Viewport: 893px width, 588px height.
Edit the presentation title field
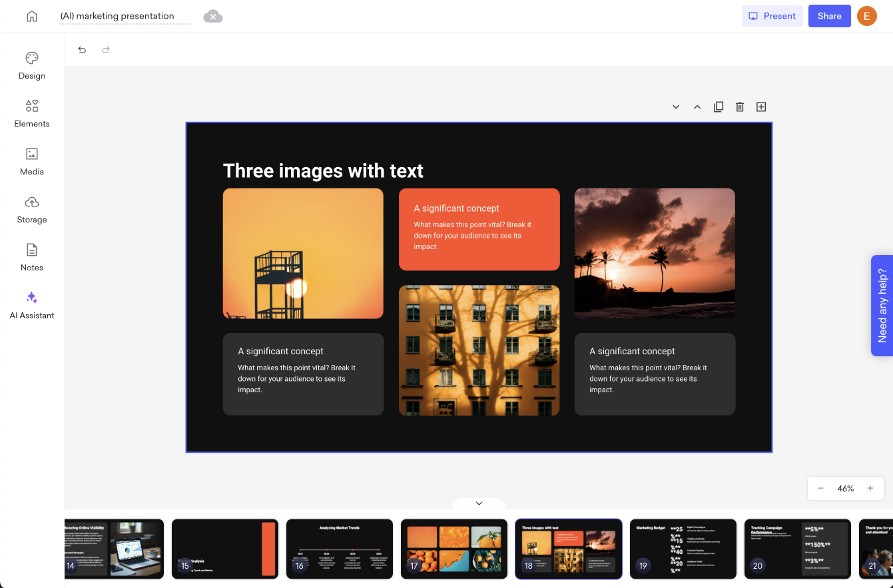coord(125,16)
